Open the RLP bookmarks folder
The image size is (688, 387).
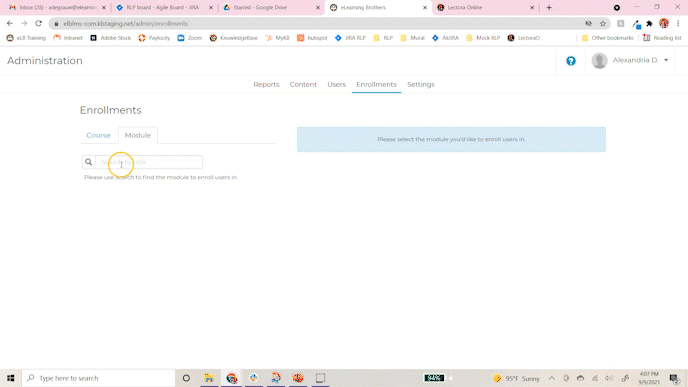pos(383,38)
